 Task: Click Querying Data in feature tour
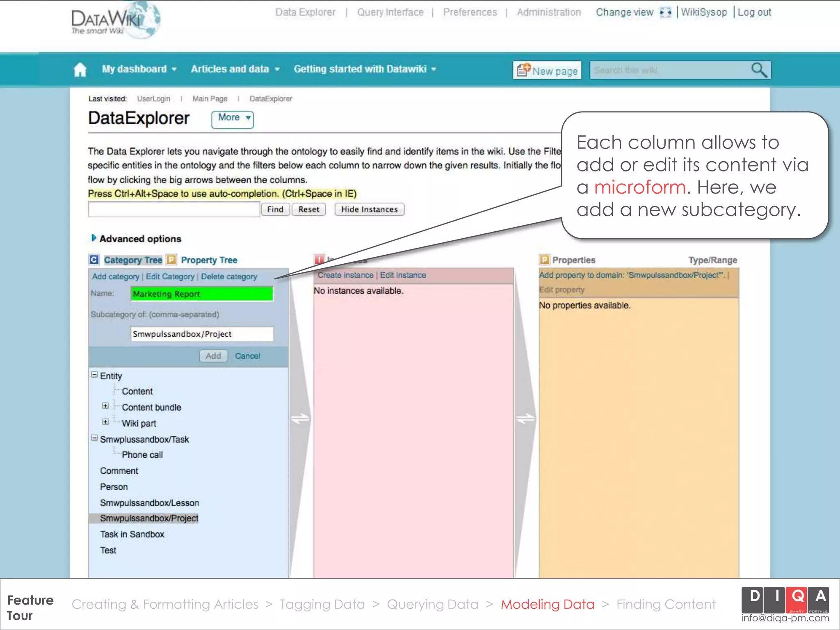pyautogui.click(x=433, y=604)
